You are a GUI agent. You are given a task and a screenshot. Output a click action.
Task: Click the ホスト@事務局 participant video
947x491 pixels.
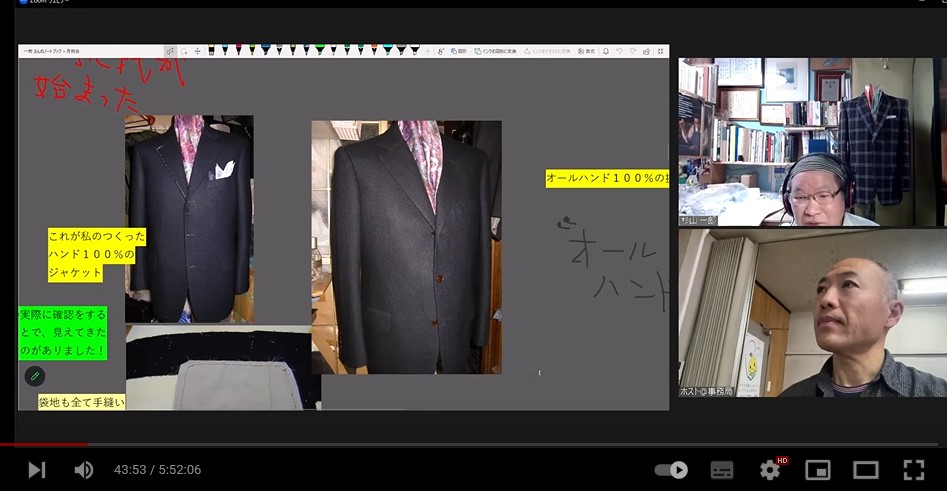click(812, 313)
